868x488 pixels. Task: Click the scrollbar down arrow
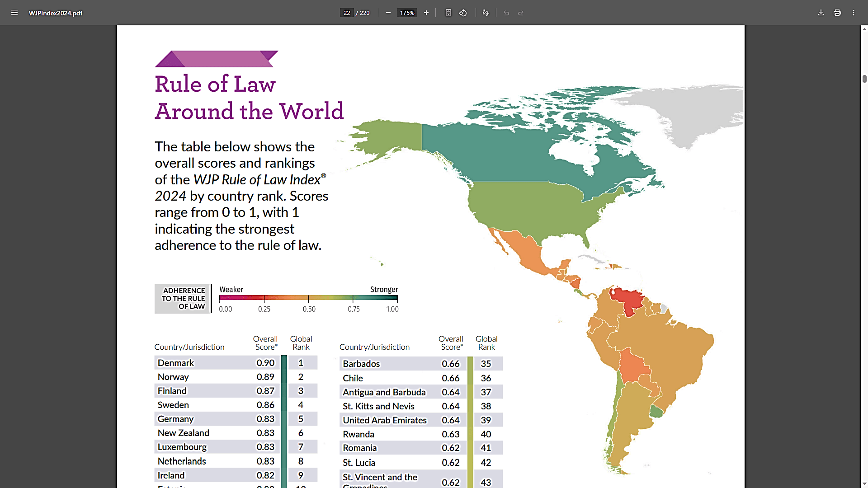point(864,484)
